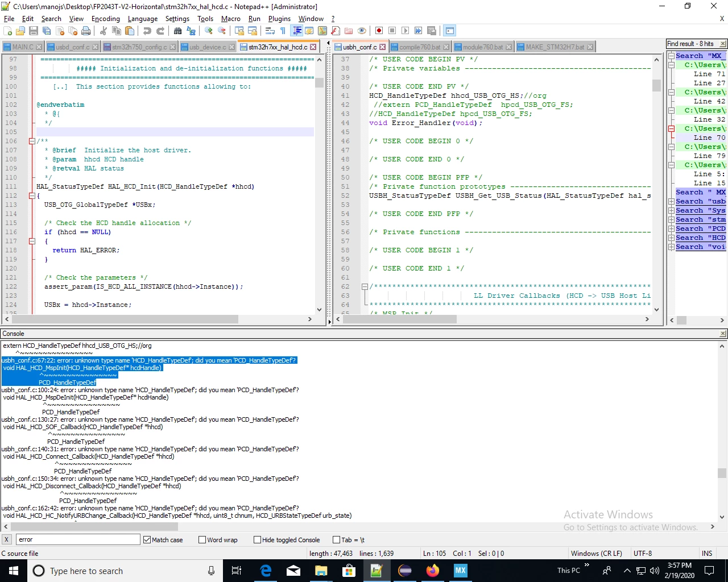Collapse the top Search "MX_ results node
The image size is (728, 582).
(x=672, y=56)
